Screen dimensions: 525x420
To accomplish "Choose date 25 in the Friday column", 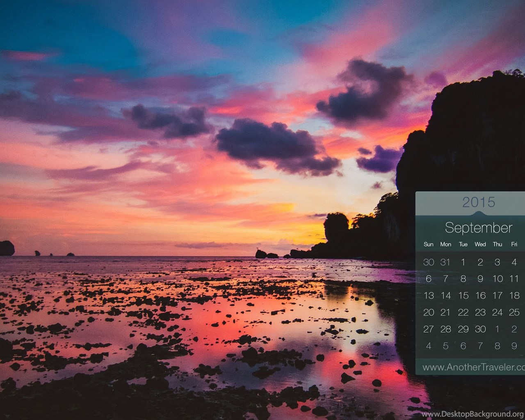I will tap(514, 312).
